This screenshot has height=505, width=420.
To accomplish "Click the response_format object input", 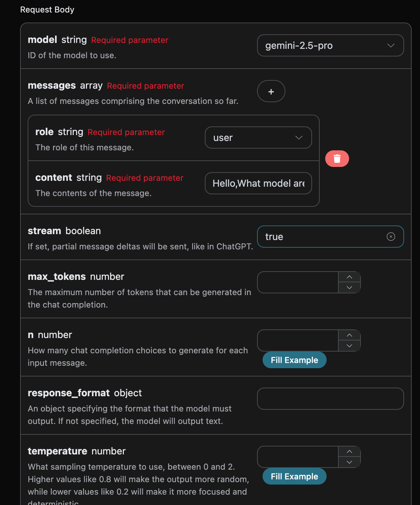I will click(330, 399).
